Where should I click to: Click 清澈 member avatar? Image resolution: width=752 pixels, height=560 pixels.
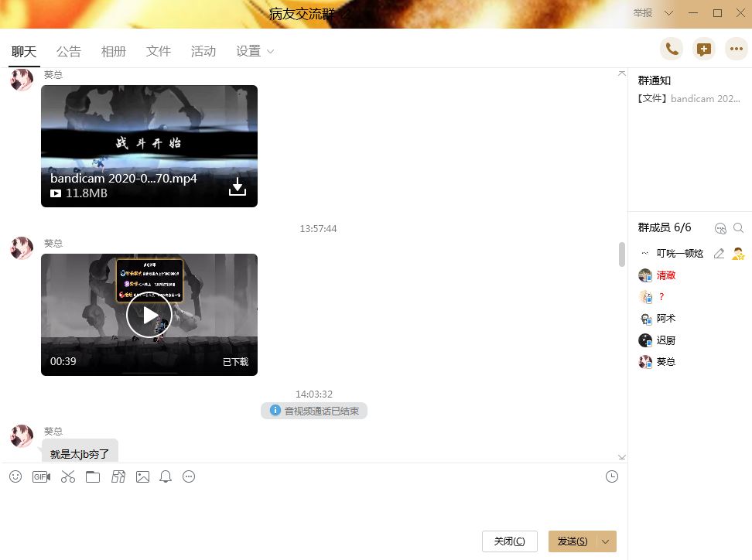(x=645, y=275)
